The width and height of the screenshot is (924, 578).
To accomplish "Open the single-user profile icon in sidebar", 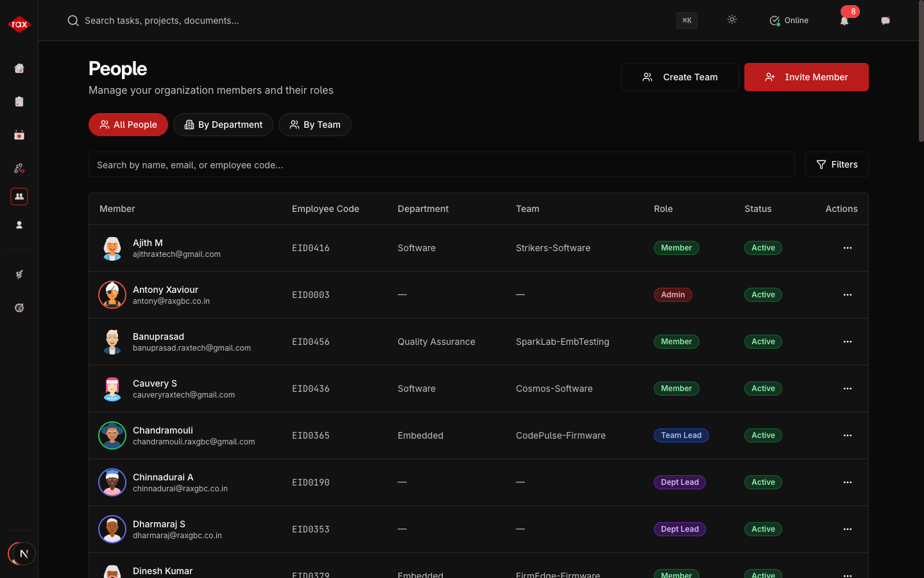I will pyautogui.click(x=19, y=225).
